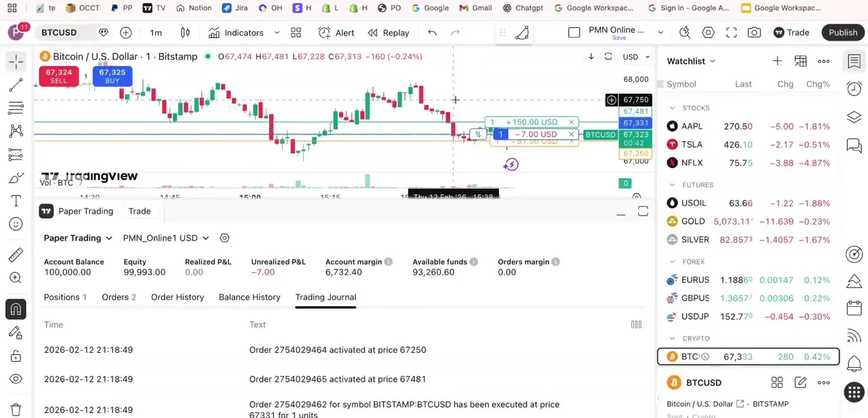Open indicator templates grid icon
The width and height of the screenshot is (868, 418).
click(x=296, y=33)
